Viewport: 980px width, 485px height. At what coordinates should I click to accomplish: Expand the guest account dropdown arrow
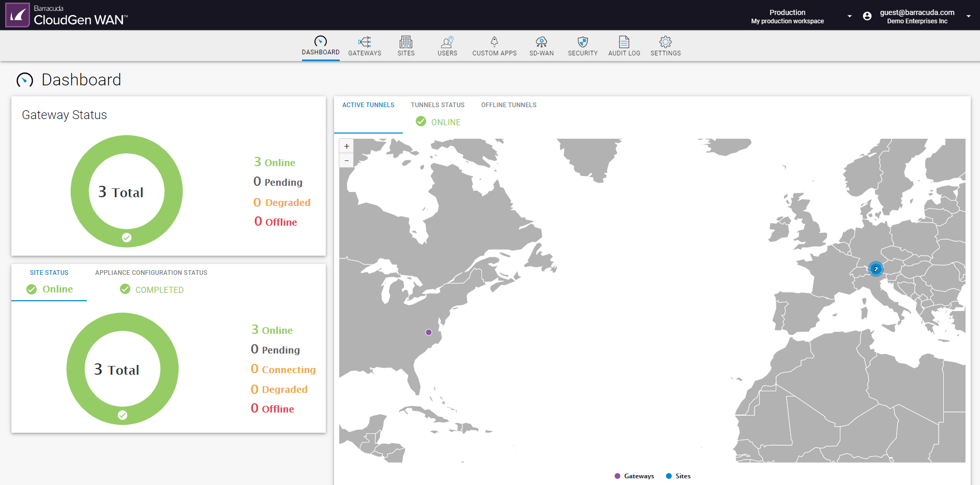[x=968, y=16]
